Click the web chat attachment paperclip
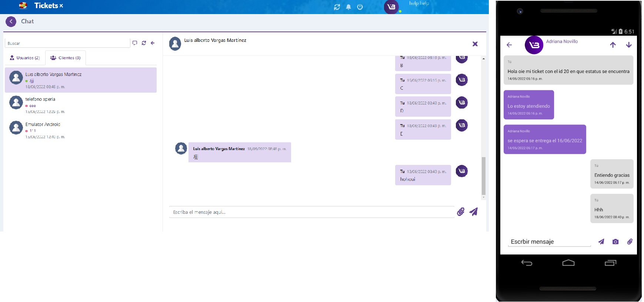 (461, 212)
